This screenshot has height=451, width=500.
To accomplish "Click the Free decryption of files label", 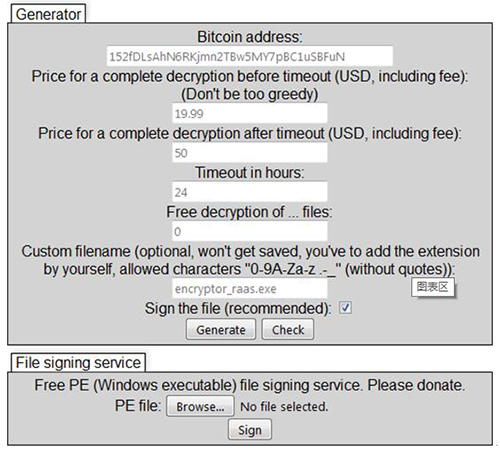I will [249, 212].
